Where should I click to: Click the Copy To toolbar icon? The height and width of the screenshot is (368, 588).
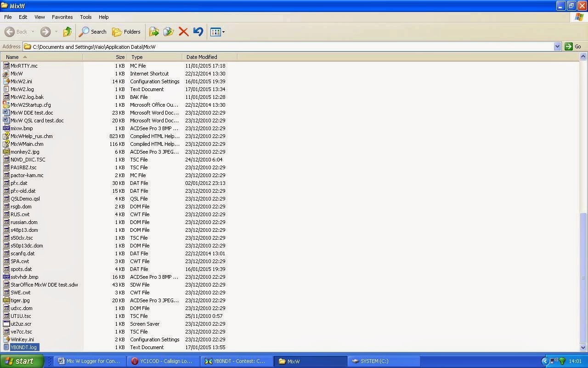[169, 32]
